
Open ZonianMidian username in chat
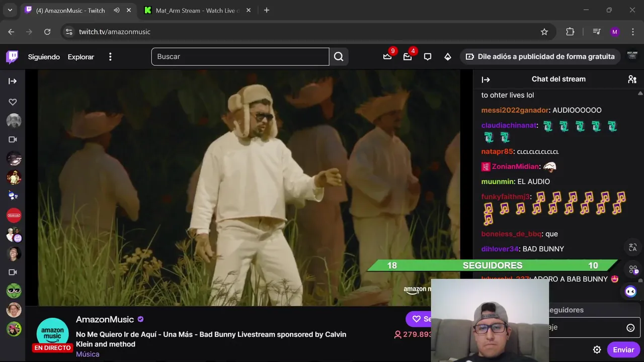[x=516, y=166]
